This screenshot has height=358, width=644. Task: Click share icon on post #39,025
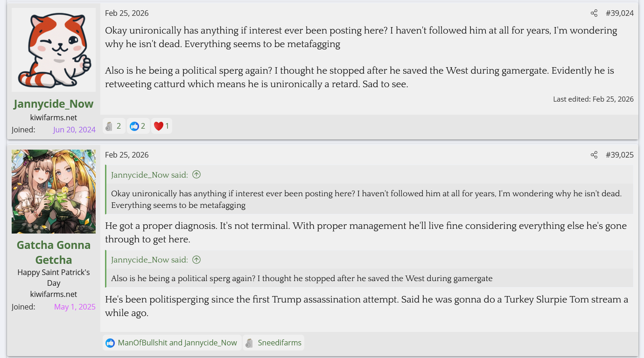click(594, 155)
